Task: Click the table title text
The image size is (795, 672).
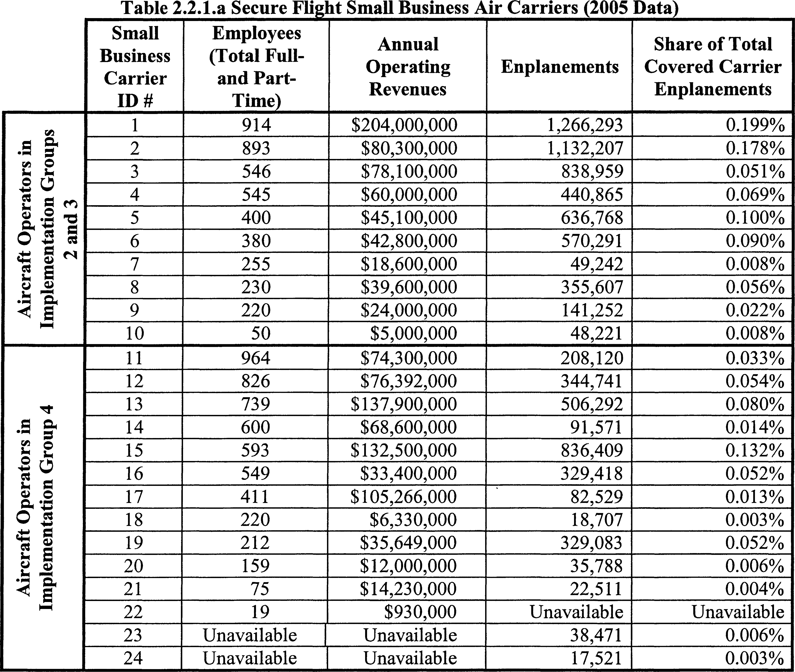Action: coord(400,8)
